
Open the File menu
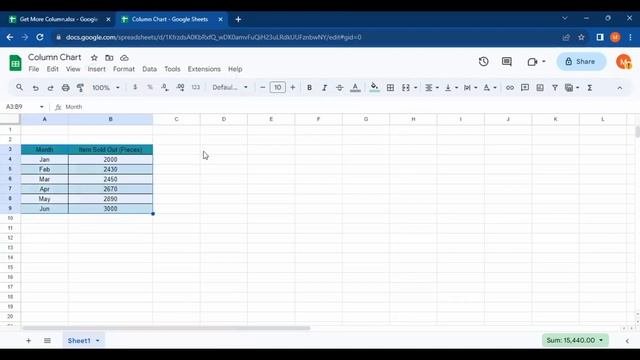click(x=34, y=69)
